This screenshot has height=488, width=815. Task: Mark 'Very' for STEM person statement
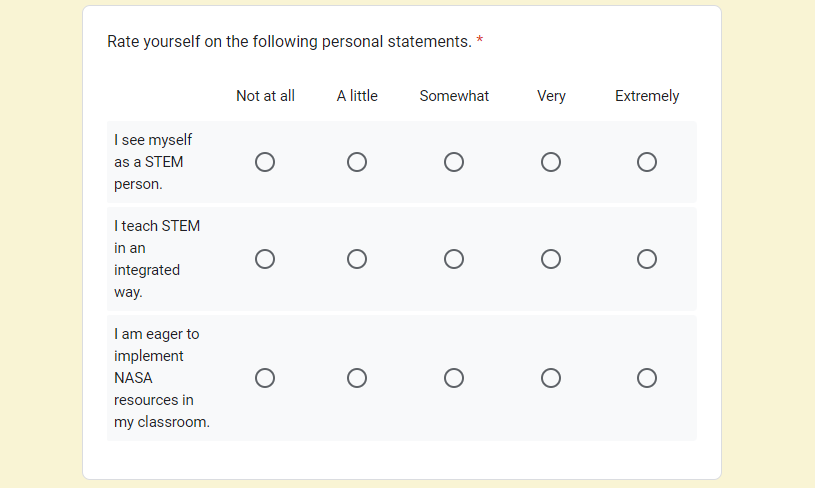coord(551,162)
